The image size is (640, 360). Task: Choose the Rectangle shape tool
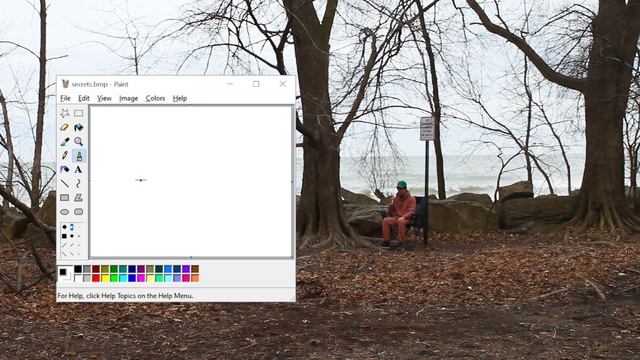(x=64, y=198)
